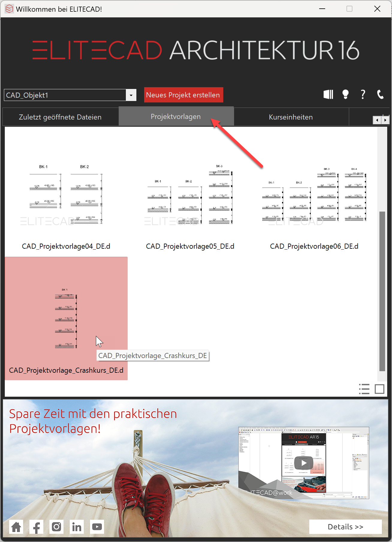Play the ELITECAD@work video
The height and width of the screenshot is (542, 392).
(304, 463)
